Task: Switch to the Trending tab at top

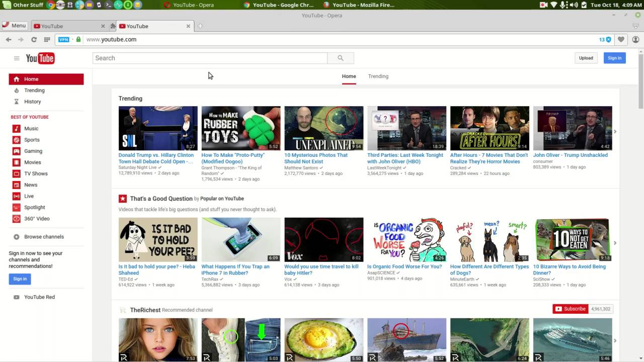Action: click(x=378, y=76)
